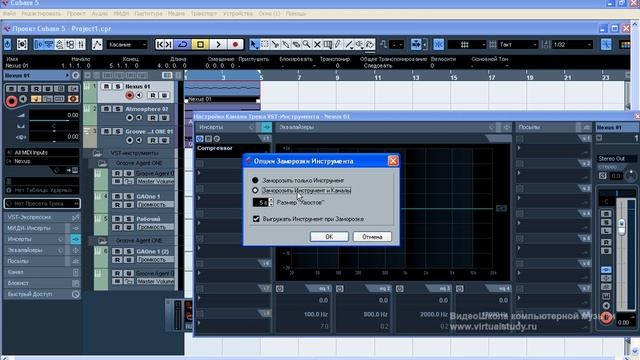Select the Line tool

pyautogui.click(x=349, y=44)
